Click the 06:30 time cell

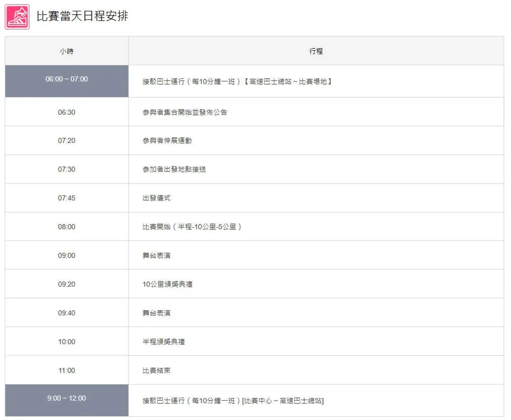click(x=67, y=112)
